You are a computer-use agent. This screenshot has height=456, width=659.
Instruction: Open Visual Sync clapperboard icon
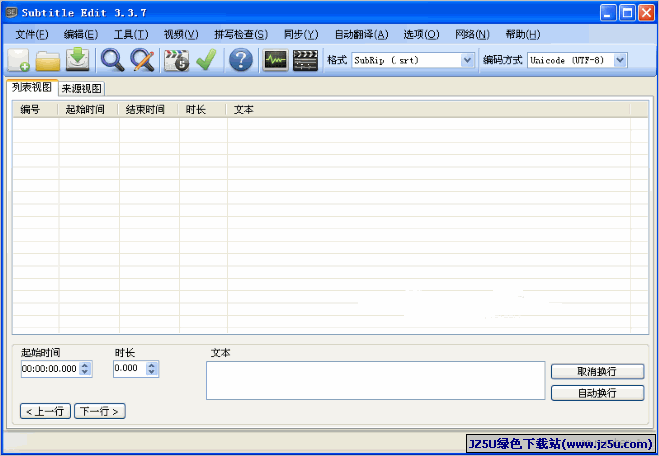coord(177,60)
